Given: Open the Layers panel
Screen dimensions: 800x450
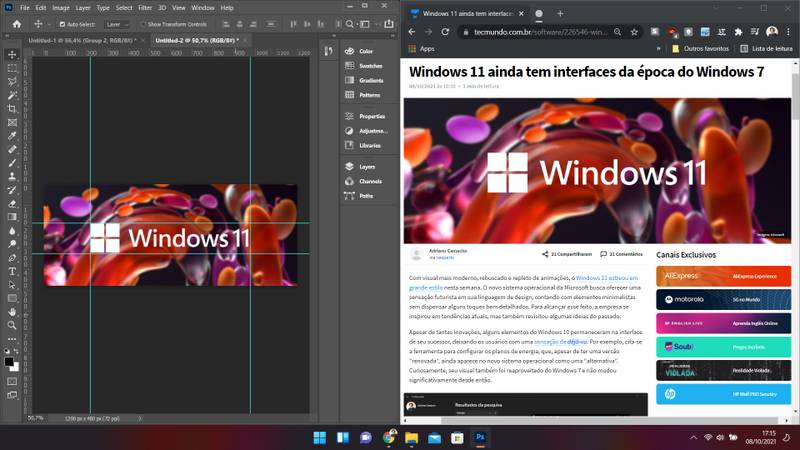Looking at the screenshot, I should [x=367, y=167].
